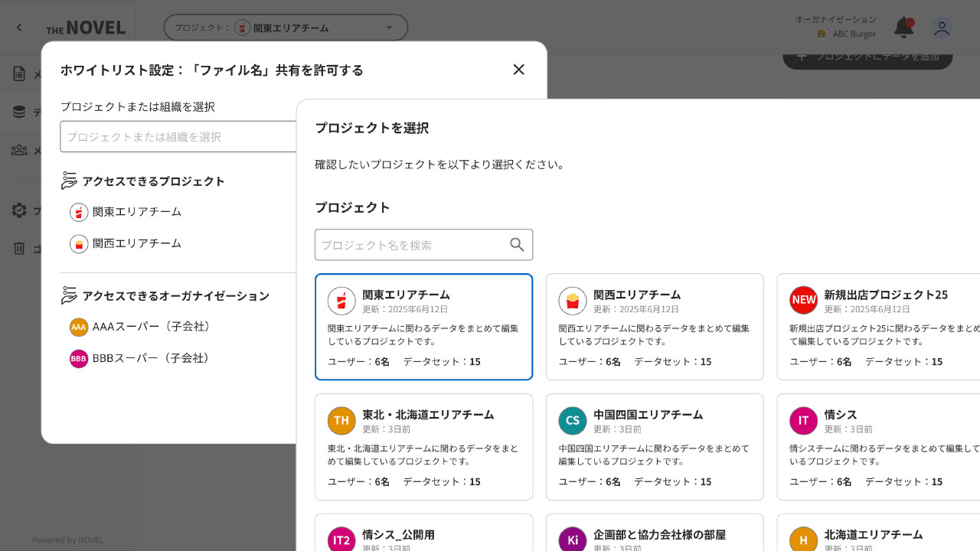980x551 pixels.
Task: Close the whitelist settings dialog
Action: [518, 70]
